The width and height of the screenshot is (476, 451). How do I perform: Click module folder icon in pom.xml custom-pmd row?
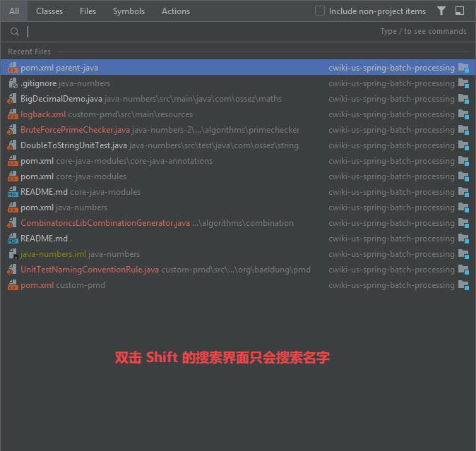coord(463,285)
